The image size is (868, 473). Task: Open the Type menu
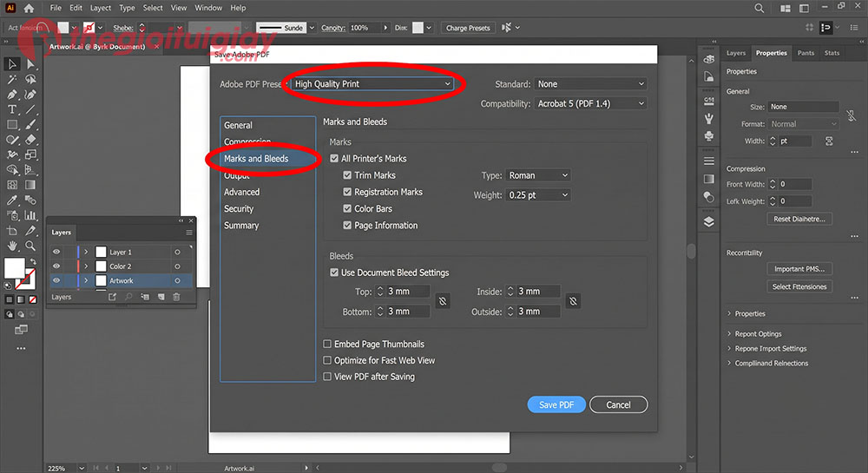click(x=127, y=8)
